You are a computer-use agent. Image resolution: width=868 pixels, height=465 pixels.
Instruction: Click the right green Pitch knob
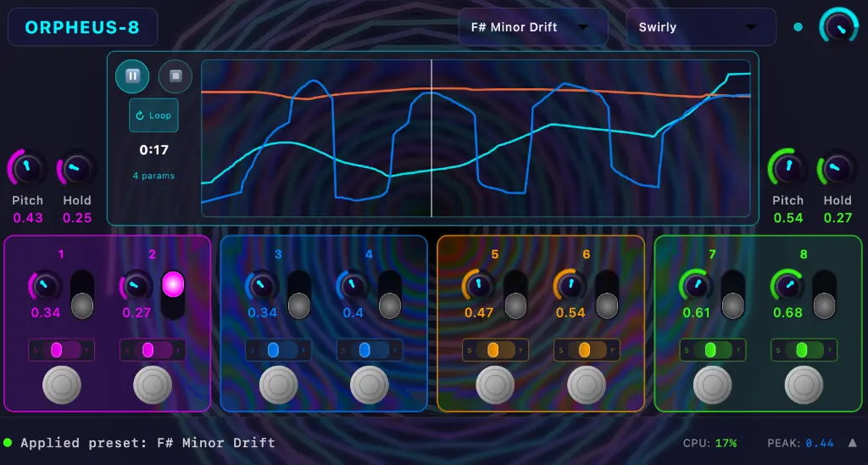[x=787, y=167]
